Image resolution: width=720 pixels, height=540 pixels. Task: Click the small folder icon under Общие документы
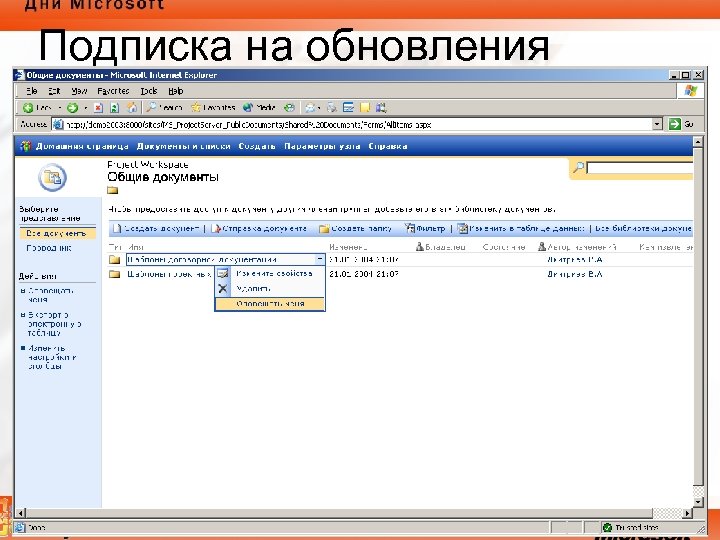[x=112, y=190]
